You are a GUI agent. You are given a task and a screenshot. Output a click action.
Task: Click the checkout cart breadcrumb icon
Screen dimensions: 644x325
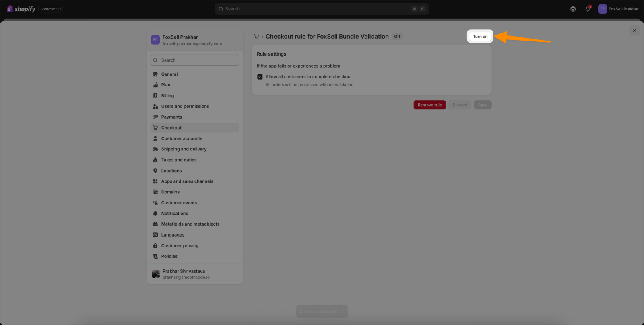(256, 37)
